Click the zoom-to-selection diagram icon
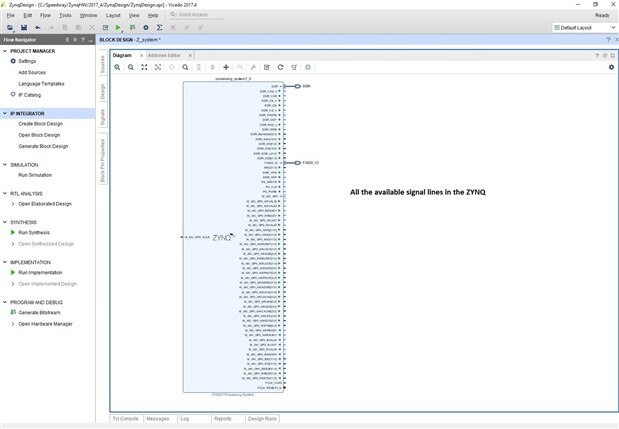Screen dimensions: 619x429 [158, 67]
